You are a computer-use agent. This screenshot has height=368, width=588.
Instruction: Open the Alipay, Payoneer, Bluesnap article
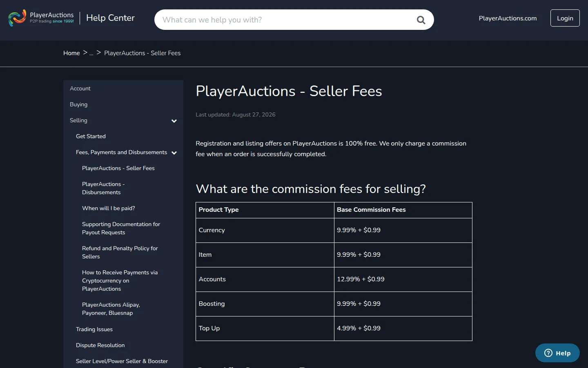coord(111,309)
